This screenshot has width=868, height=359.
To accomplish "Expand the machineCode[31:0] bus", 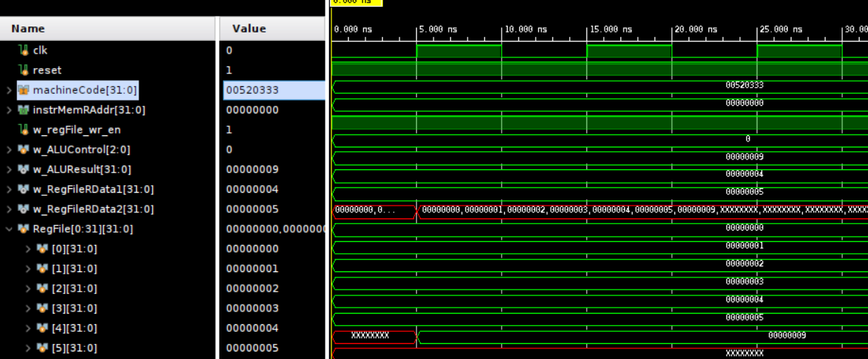I will click(8, 90).
